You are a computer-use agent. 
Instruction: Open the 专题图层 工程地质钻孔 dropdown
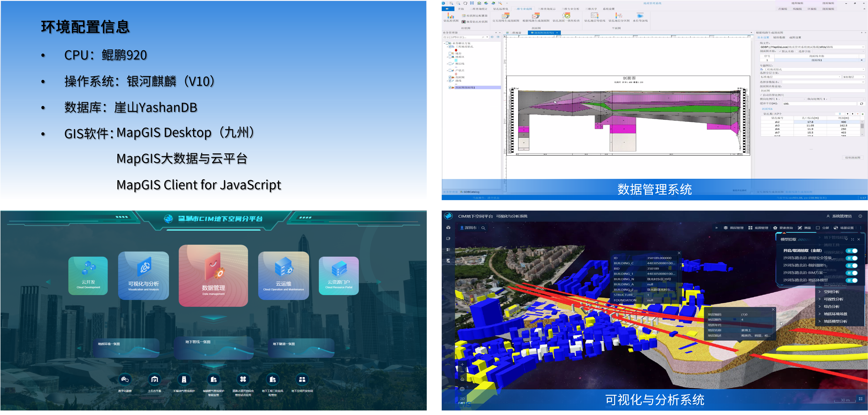812,69
